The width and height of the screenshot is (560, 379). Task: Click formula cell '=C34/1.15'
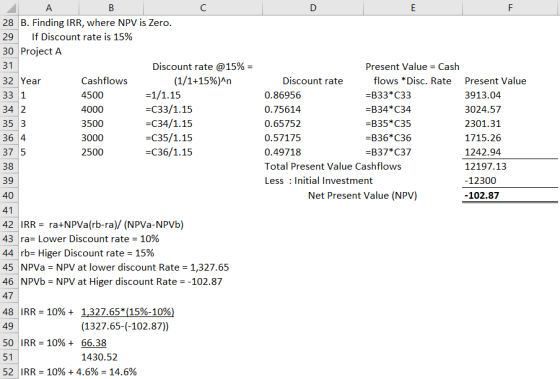click(169, 124)
